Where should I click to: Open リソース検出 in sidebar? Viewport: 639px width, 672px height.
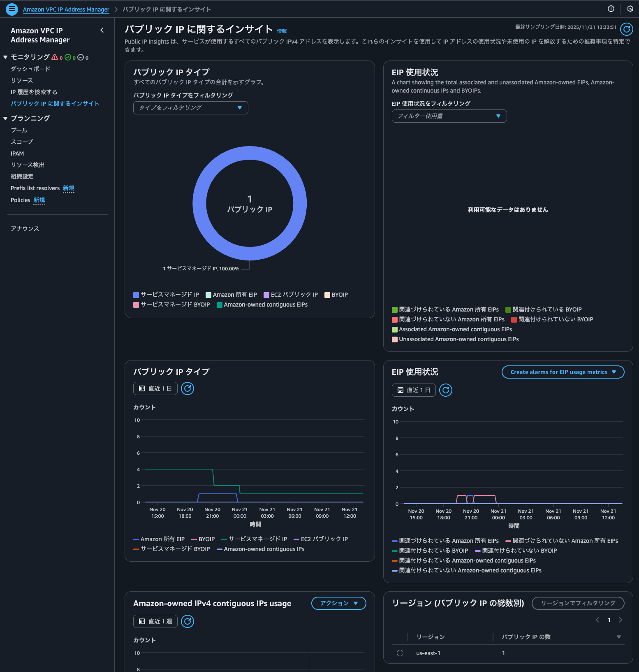(x=28, y=165)
